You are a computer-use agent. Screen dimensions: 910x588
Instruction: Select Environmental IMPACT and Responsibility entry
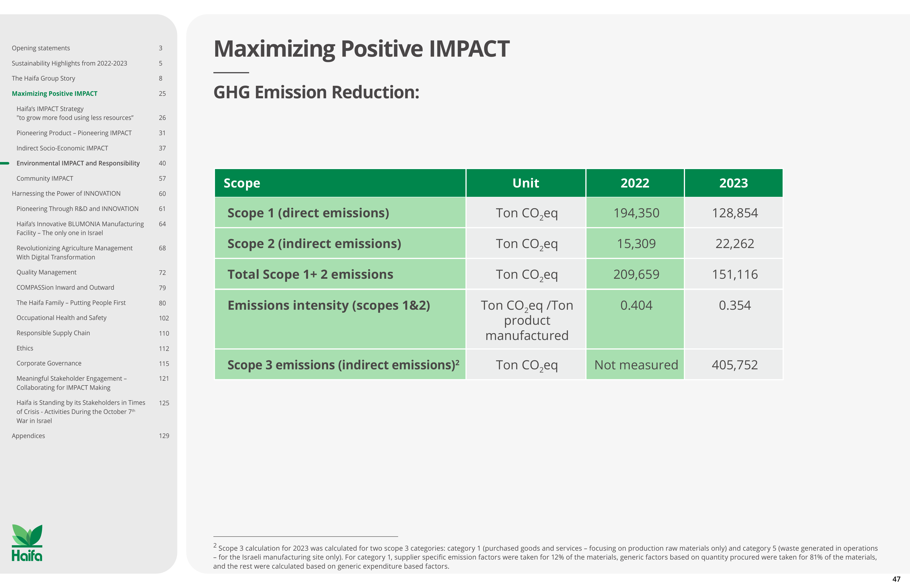pyautogui.click(x=78, y=163)
